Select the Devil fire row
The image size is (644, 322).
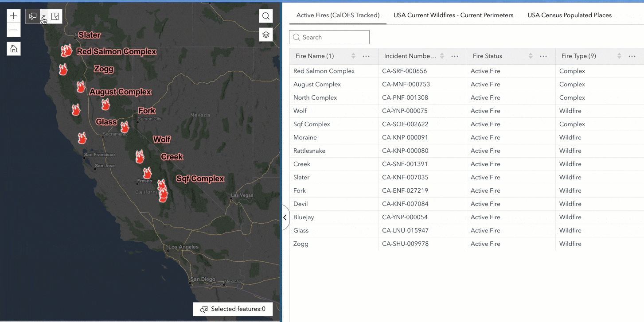(x=467, y=204)
